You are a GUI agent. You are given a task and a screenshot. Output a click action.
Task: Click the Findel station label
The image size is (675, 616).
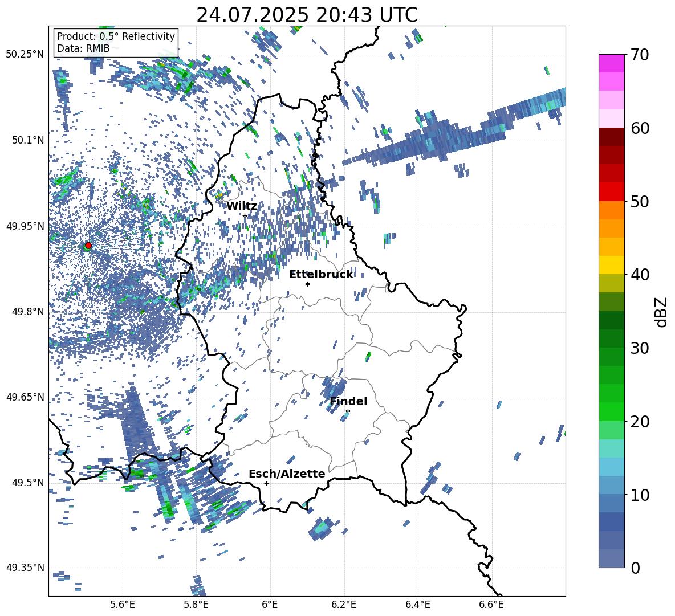tap(348, 401)
